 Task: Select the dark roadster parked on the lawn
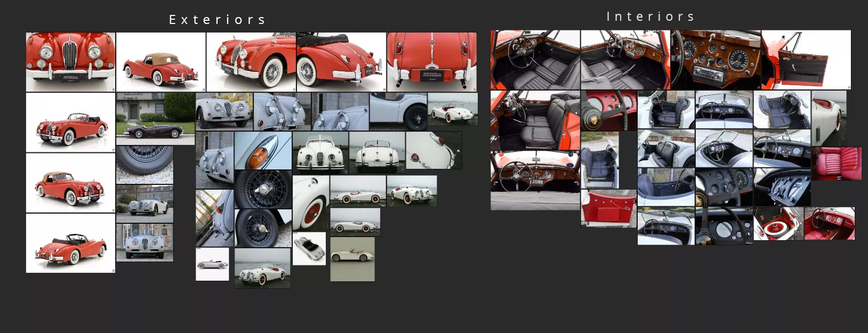(x=155, y=118)
